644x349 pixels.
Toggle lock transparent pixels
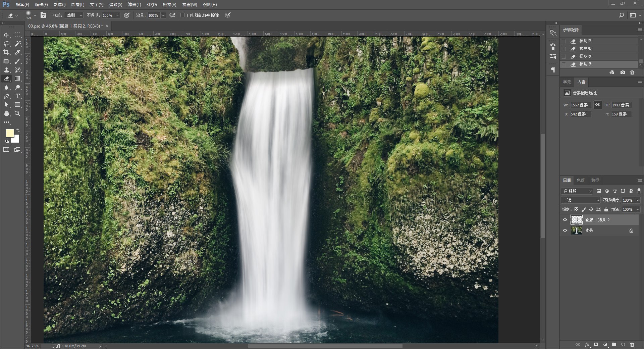point(576,209)
